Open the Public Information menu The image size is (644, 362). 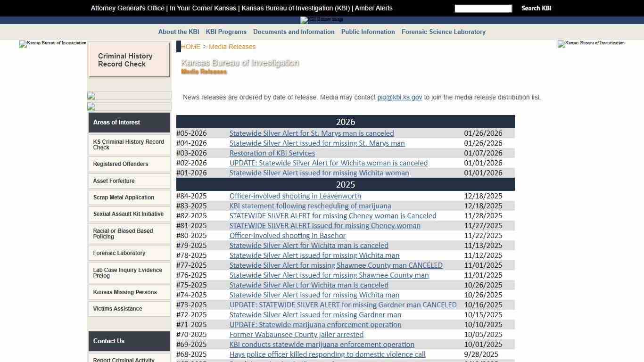pos(368,32)
